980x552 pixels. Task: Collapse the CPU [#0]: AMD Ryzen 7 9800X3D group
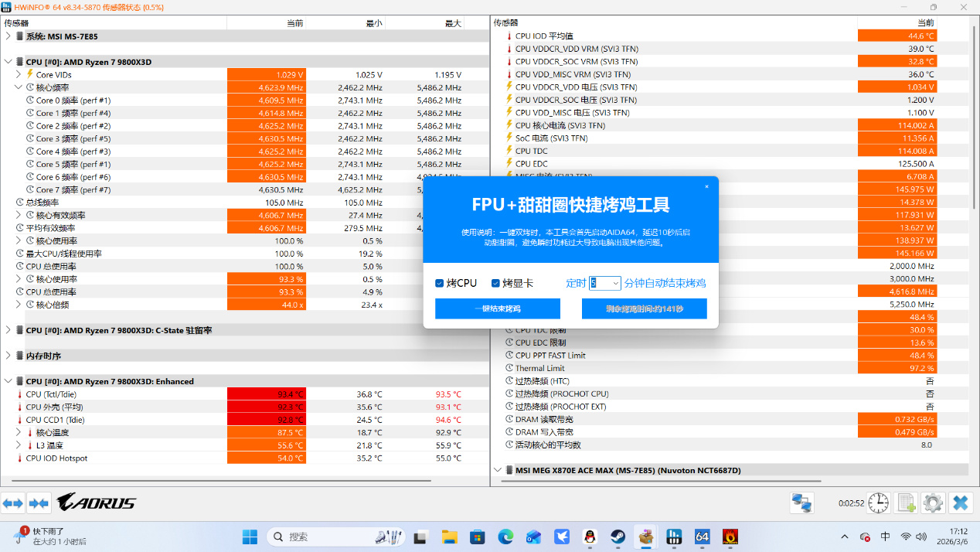click(x=9, y=61)
